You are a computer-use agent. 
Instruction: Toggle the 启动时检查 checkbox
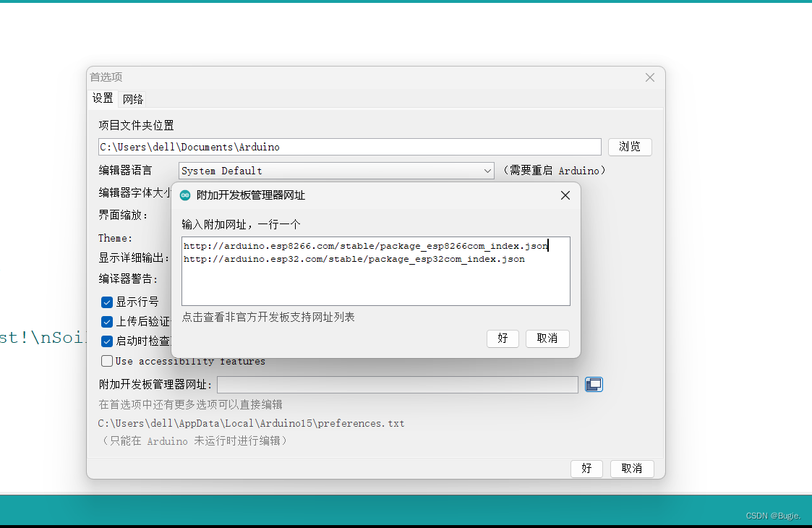(107, 341)
